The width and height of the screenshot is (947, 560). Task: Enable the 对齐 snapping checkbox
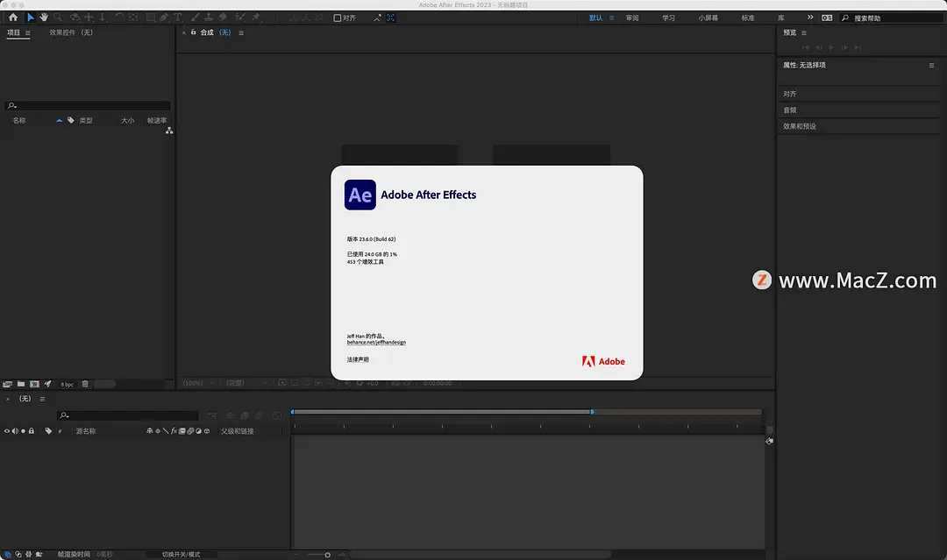(x=338, y=18)
